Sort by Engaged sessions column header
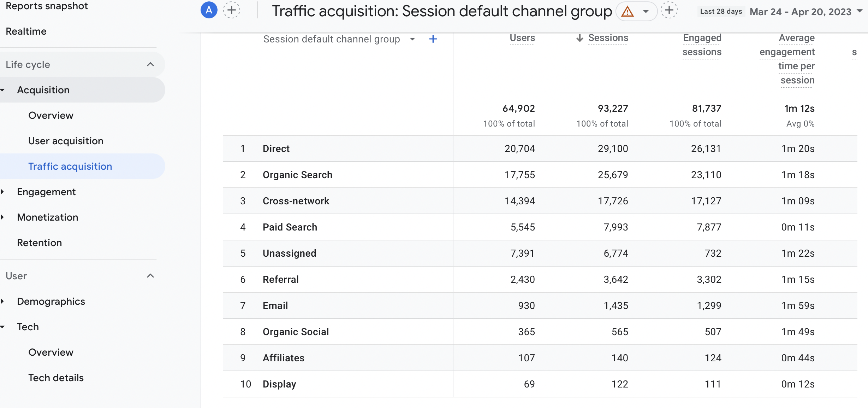Viewport: 868px width, 408px height. tap(702, 45)
